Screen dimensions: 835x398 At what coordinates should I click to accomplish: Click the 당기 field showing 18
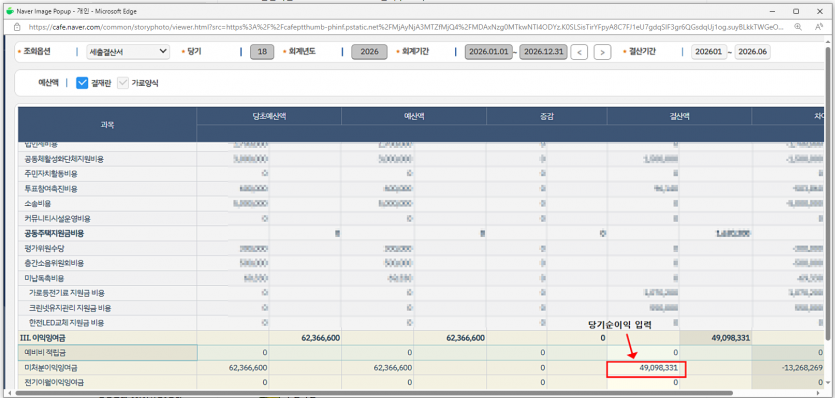(262, 52)
